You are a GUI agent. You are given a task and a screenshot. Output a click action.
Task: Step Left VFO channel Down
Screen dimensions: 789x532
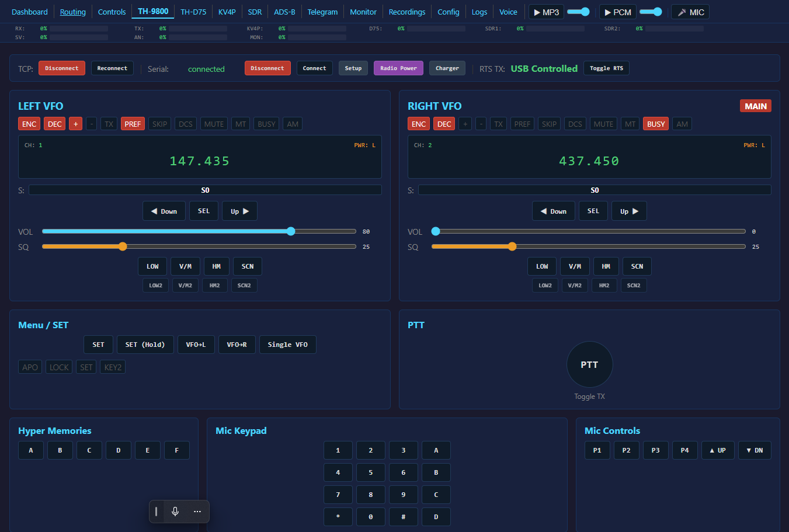point(164,211)
